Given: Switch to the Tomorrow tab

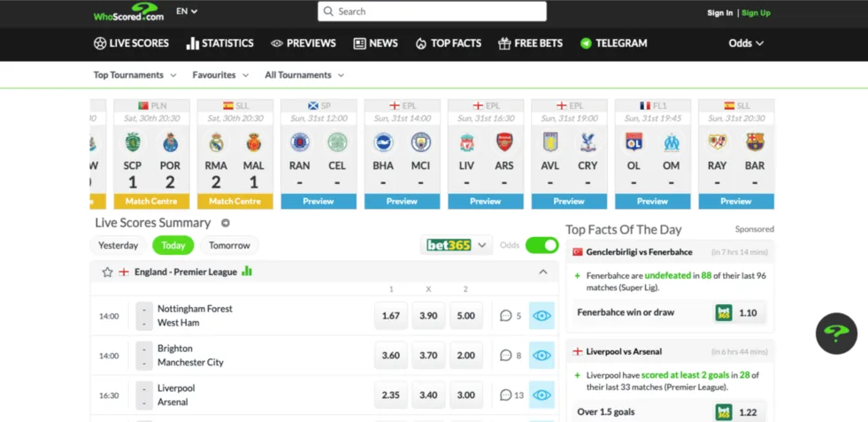Looking at the screenshot, I should 230,245.
